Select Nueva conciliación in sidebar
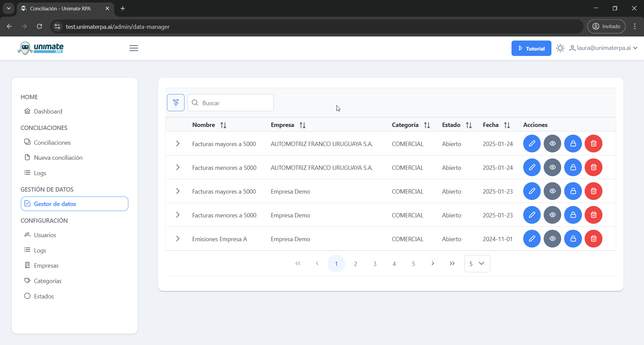 coord(53,158)
